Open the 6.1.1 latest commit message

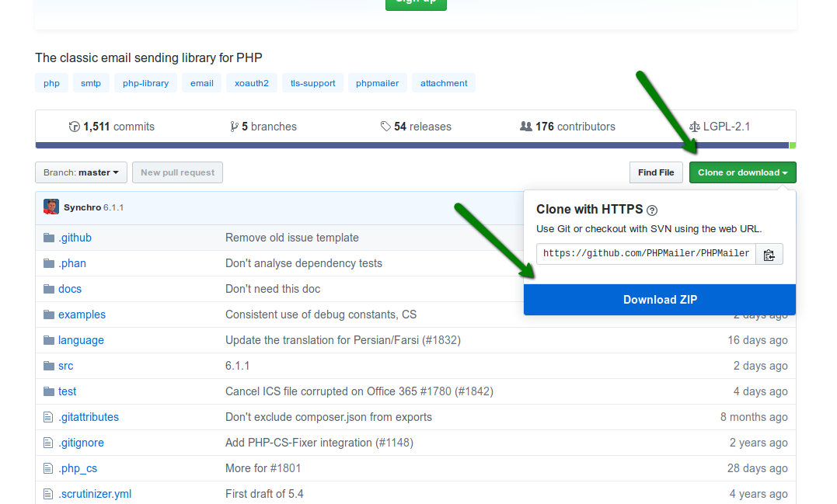[x=113, y=207]
